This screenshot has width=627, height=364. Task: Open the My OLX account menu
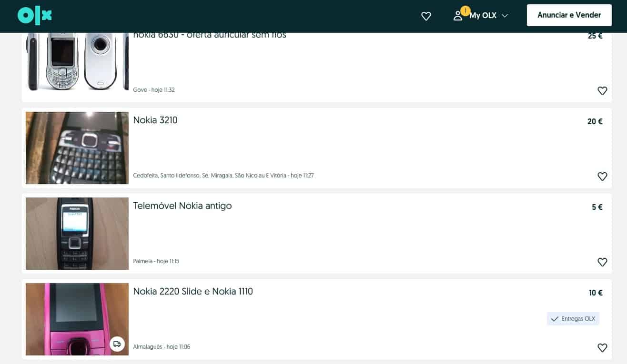(483, 16)
